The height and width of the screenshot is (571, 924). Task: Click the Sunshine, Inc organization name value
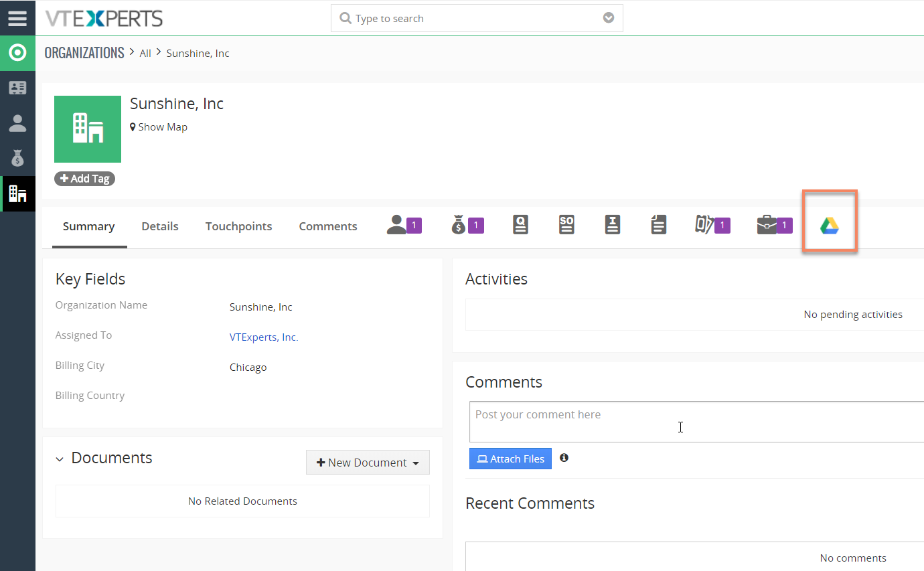(x=261, y=307)
